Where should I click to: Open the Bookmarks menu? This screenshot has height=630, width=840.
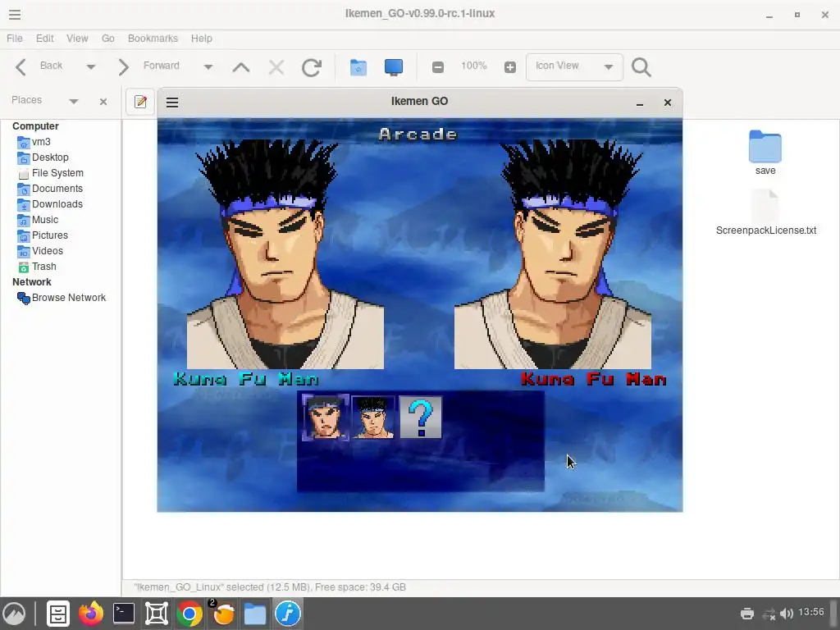coord(153,39)
